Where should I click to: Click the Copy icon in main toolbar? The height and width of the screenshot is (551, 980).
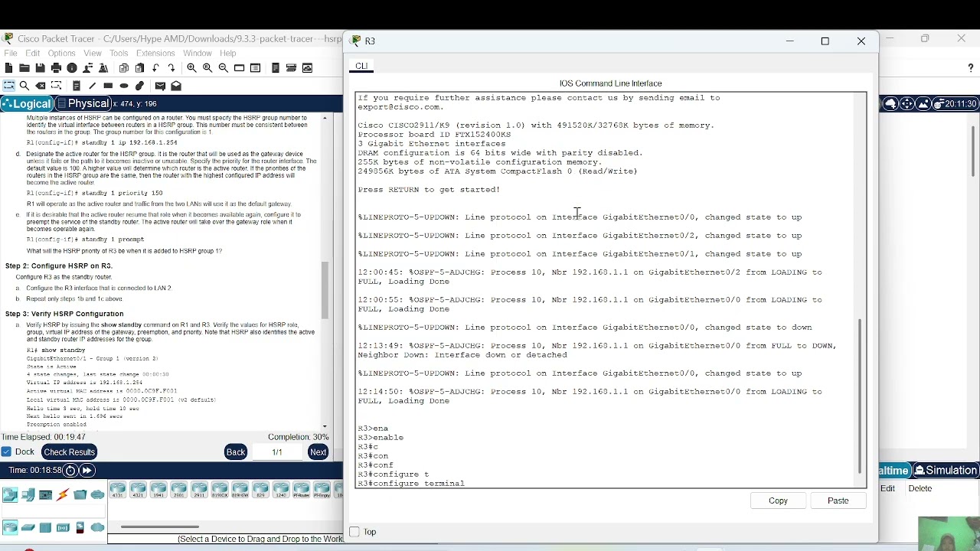[124, 68]
